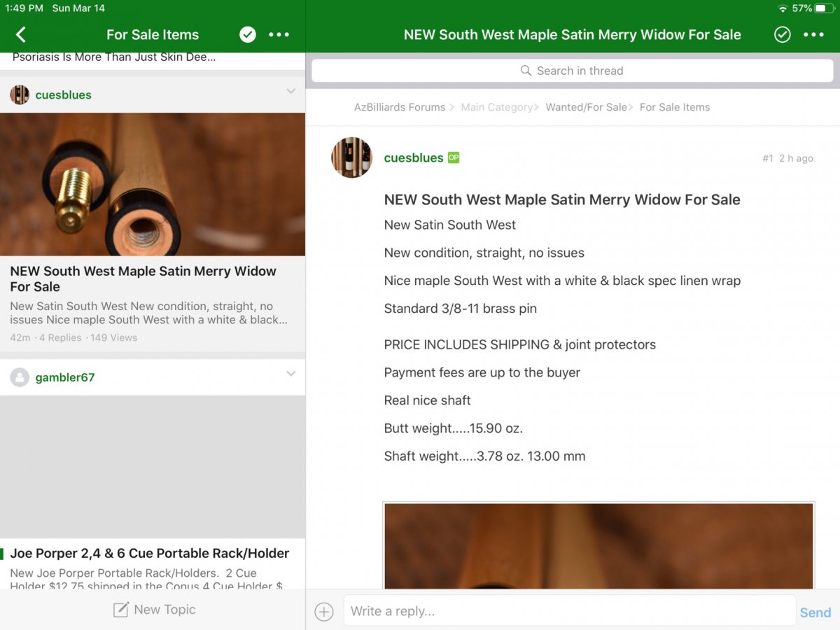Open cue joint photo thumbnail in list
840x630 pixels.
pos(153,184)
